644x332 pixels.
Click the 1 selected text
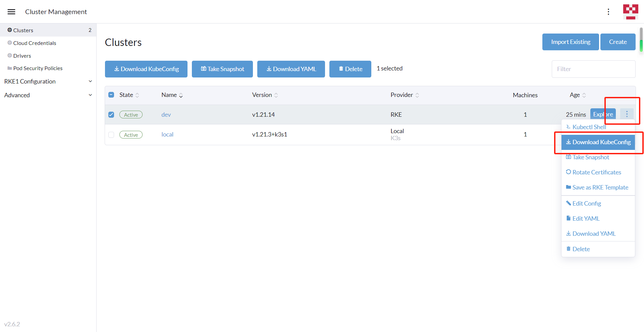click(x=389, y=68)
